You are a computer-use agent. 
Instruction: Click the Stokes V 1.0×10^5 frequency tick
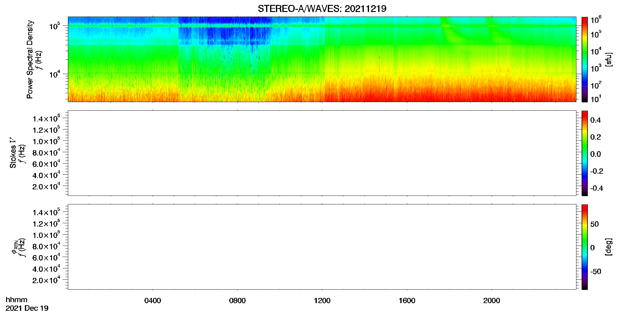tap(46, 141)
